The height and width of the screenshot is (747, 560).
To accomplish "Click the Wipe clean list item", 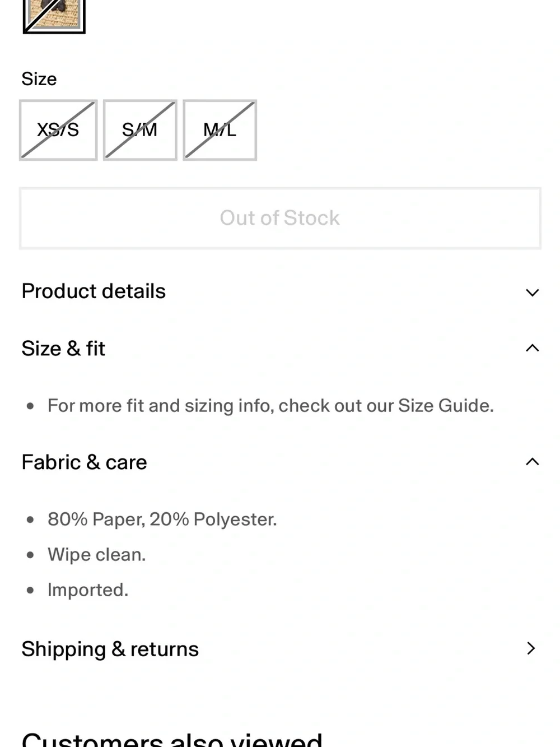I will (x=96, y=555).
